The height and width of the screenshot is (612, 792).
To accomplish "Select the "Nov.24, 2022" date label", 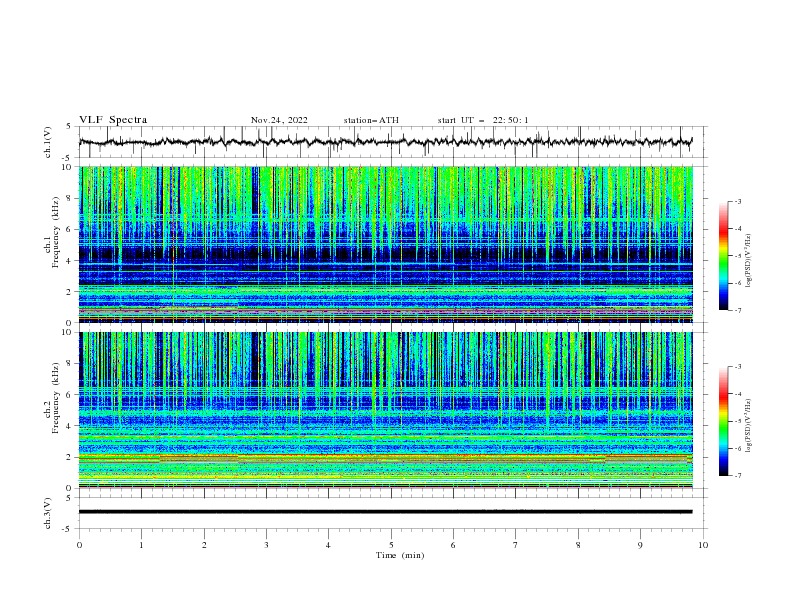I will coord(279,120).
